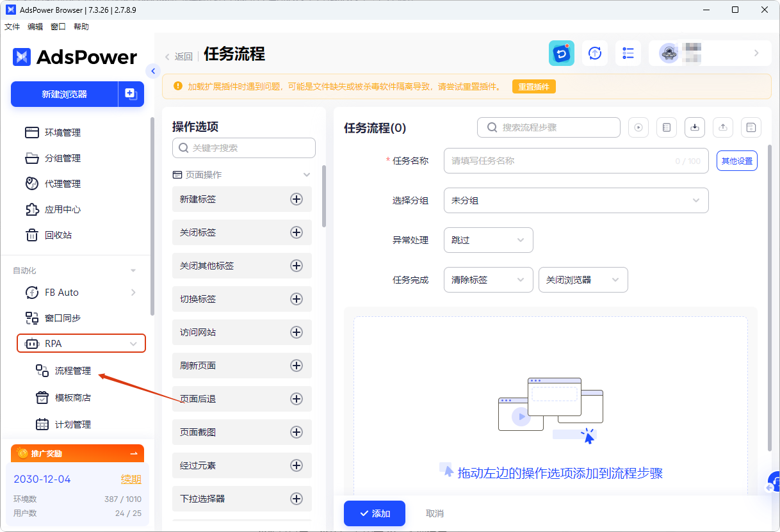Image resolution: width=780 pixels, height=532 pixels.
Task: Expand the user account panel chevron
Action: point(756,53)
